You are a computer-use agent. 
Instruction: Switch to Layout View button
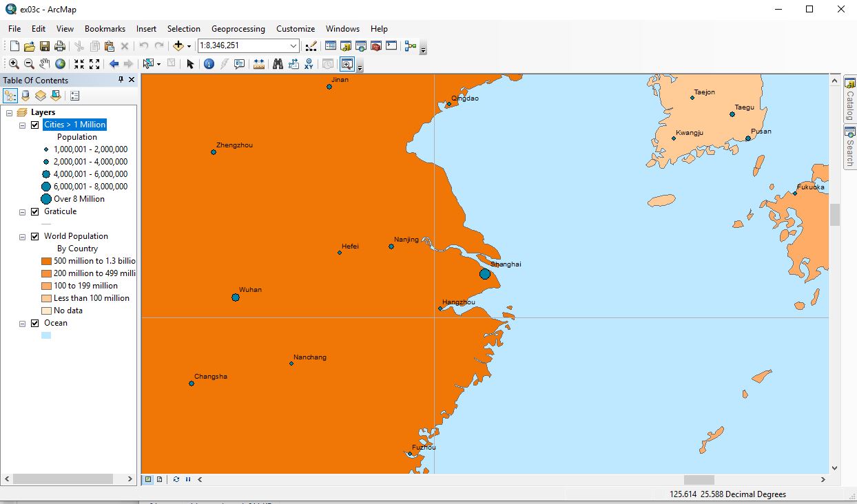160,479
